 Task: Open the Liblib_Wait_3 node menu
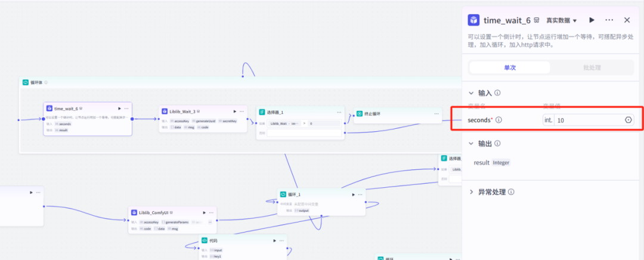pos(242,112)
